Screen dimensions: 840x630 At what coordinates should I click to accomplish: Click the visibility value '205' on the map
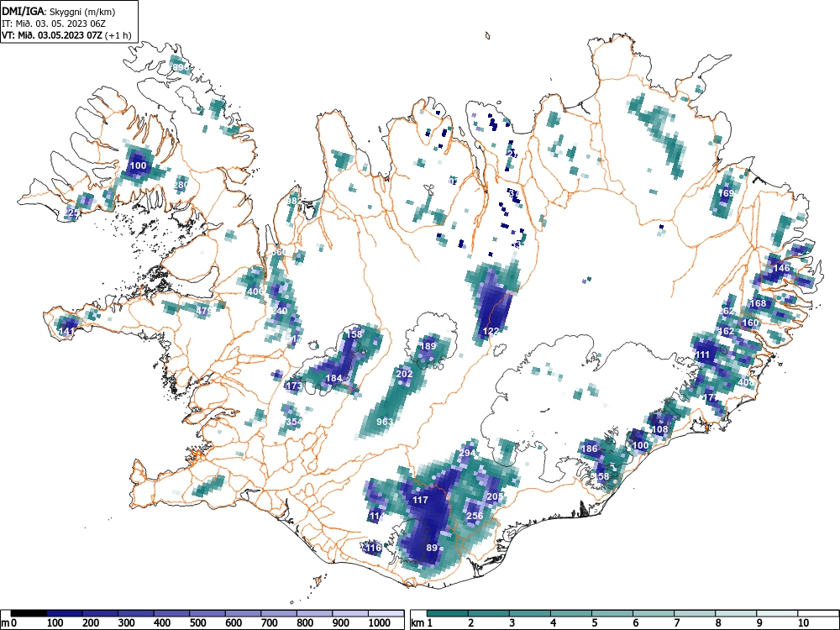pyautogui.click(x=495, y=496)
